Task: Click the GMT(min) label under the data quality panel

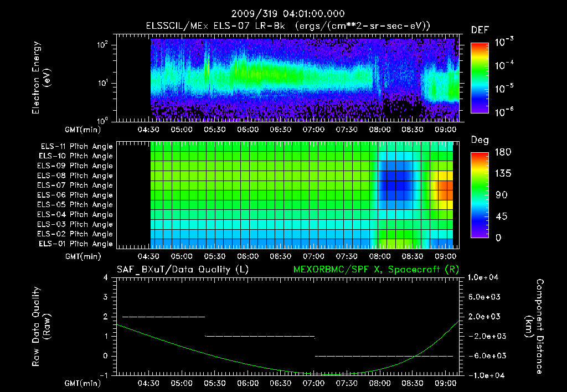Action: pyautogui.click(x=83, y=383)
